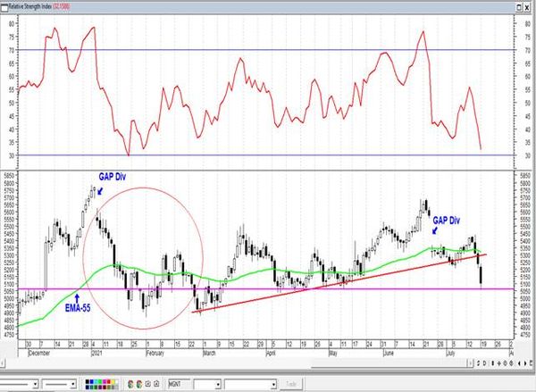Viewport: 536px width, 392px height.
Task: Click the crosshair plus icon in chart tools
Action: click(499, 363)
